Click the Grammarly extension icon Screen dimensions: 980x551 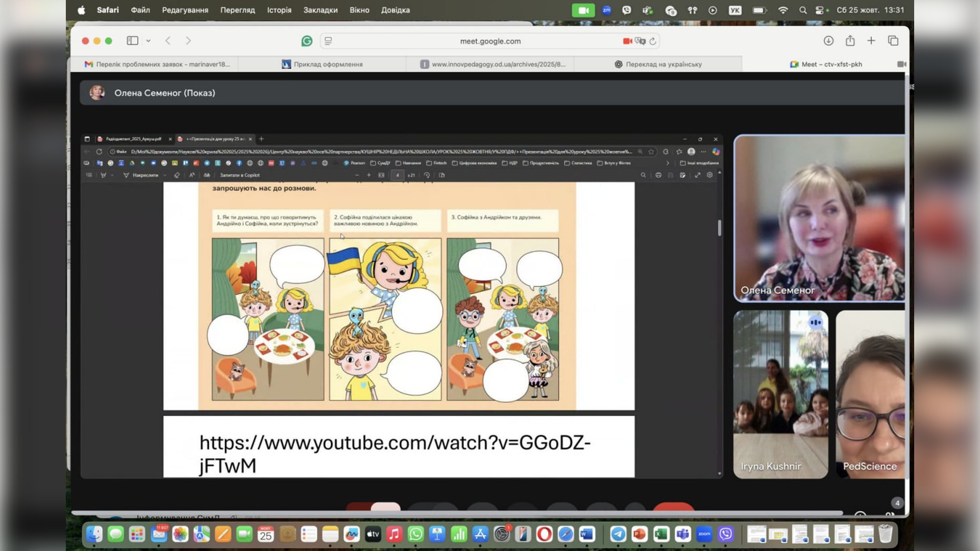point(307,41)
